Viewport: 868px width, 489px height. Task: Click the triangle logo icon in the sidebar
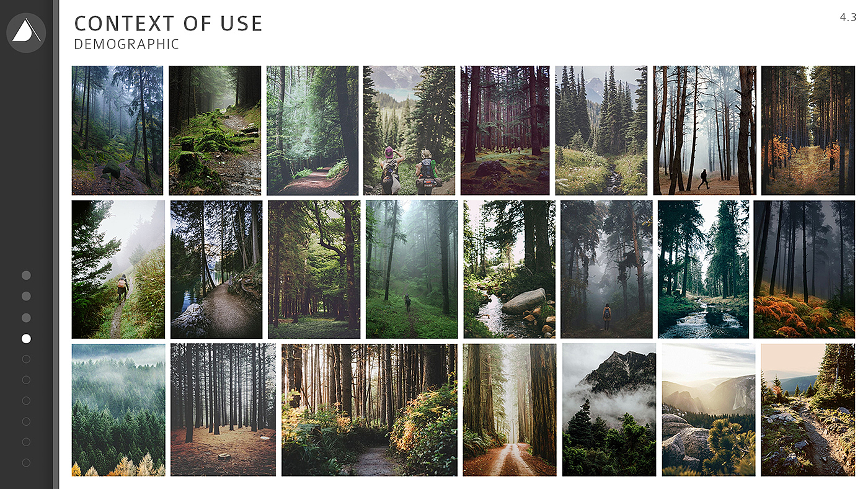click(26, 32)
